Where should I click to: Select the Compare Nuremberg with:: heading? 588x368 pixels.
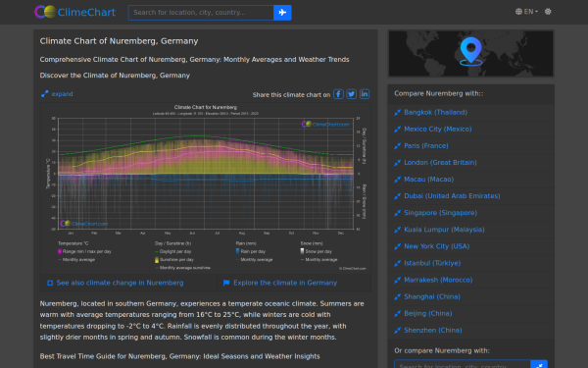pyautogui.click(x=438, y=93)
